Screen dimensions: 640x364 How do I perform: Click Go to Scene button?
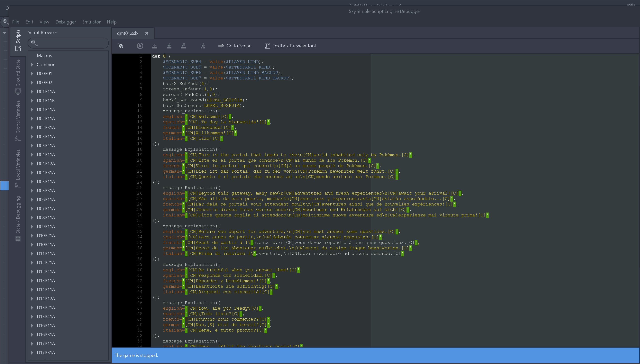pyautogui.click(x=235, y=46)
